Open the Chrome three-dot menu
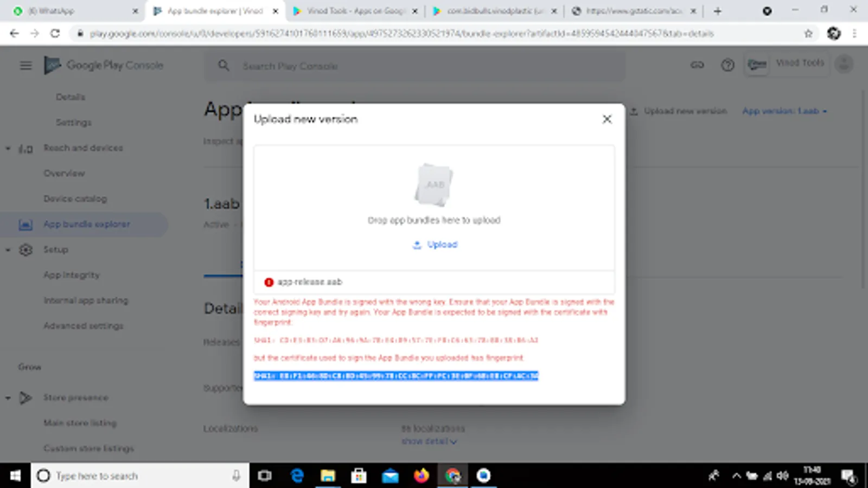This screenshot has width=868, height=488. pos(854,34)
